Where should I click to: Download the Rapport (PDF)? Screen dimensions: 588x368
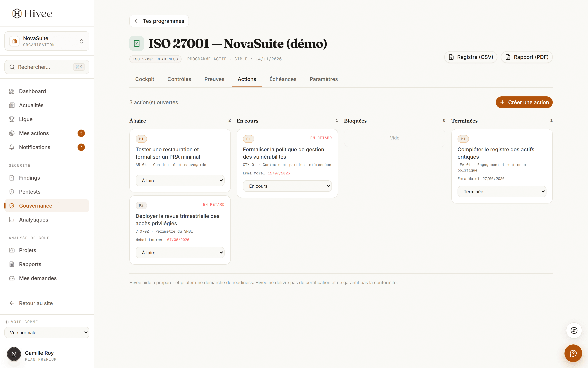tap(527, 57)
